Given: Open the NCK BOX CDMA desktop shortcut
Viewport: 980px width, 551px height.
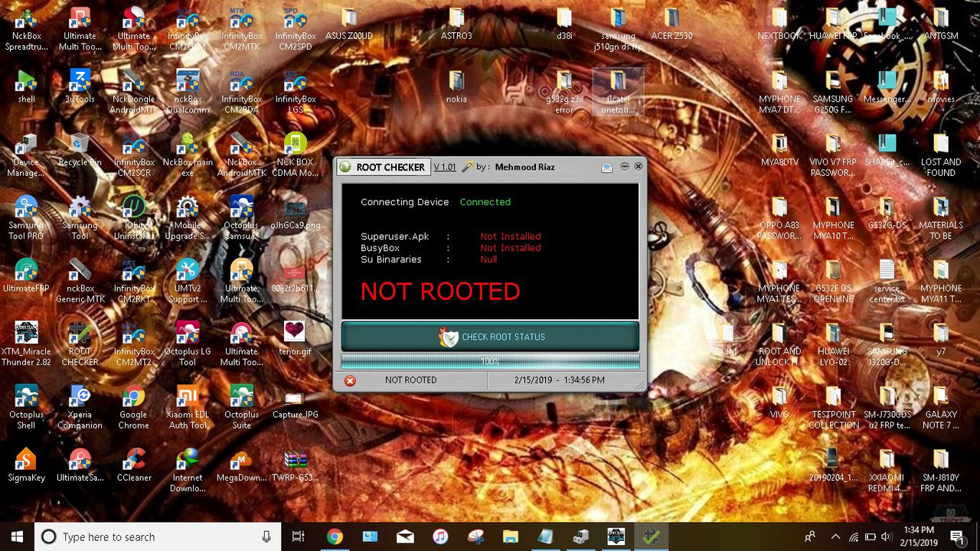Looking at the screenshot, I should [x=296, y=155].
